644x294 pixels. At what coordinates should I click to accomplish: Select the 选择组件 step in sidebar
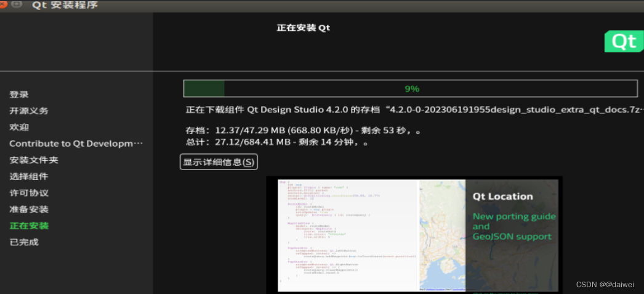pos(29,177)
